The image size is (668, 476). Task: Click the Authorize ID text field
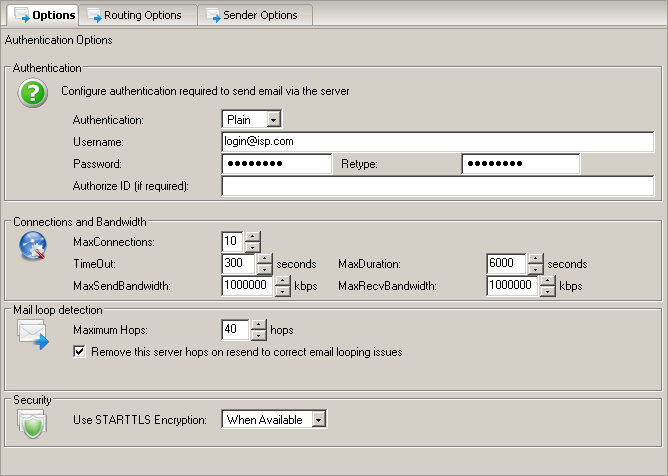tap(437, 186)
